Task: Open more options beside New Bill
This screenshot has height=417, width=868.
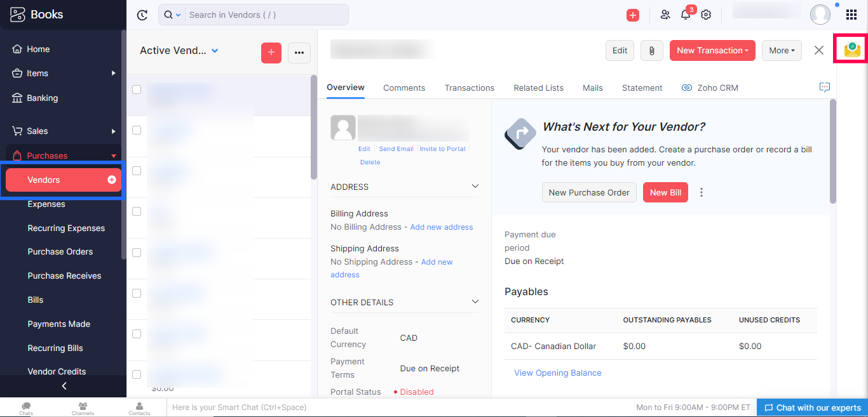Action: pyautogui.click(x=702, y=192)
